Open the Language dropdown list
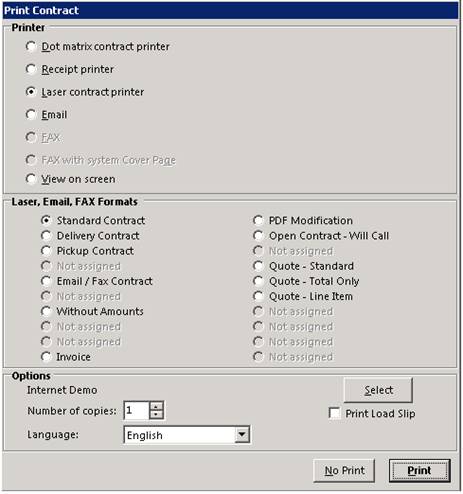Screen dimensions: 463x494 (x=242, y=435)
